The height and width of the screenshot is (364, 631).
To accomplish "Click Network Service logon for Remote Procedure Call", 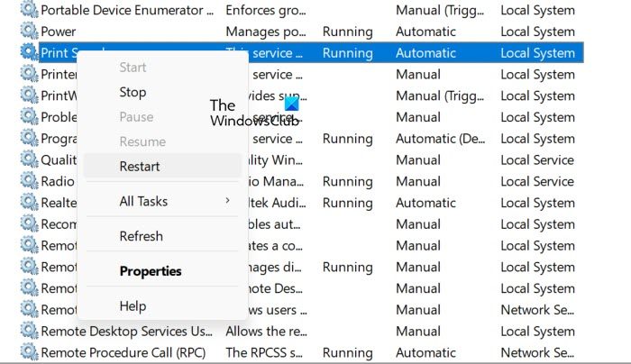I will [x=537, y=353].
